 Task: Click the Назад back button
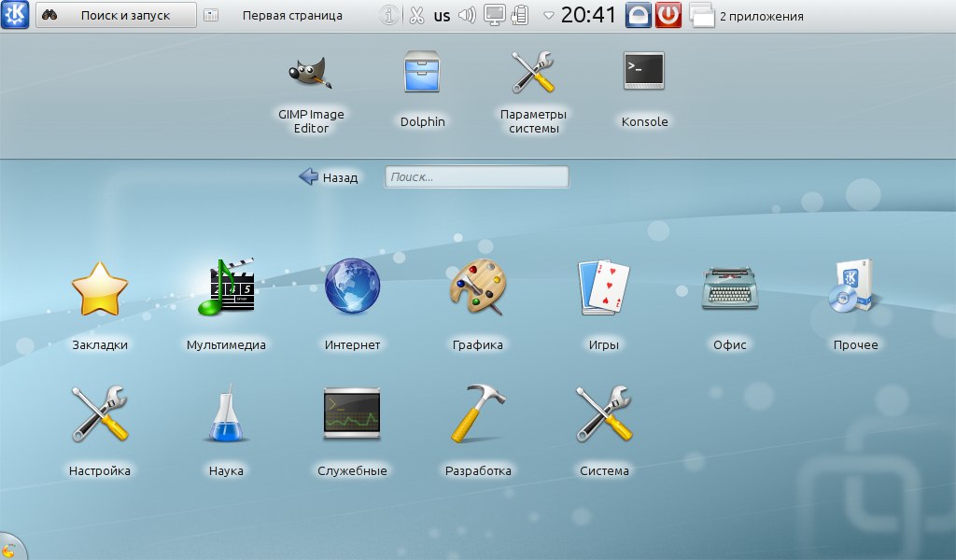tap(328, 177)
